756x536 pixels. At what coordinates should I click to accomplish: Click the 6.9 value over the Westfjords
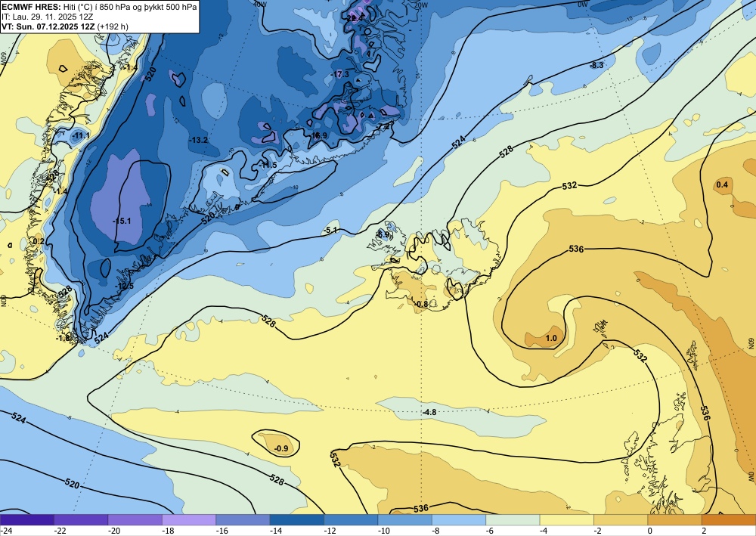(x=384, y=235)
